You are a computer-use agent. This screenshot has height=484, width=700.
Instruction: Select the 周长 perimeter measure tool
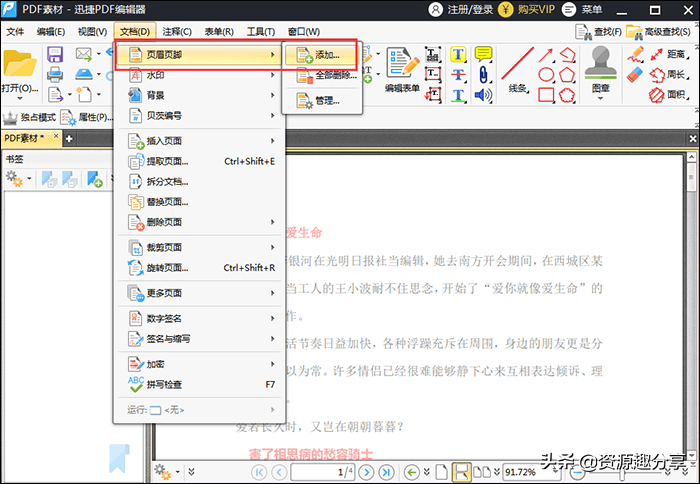[x=668, y=75]
